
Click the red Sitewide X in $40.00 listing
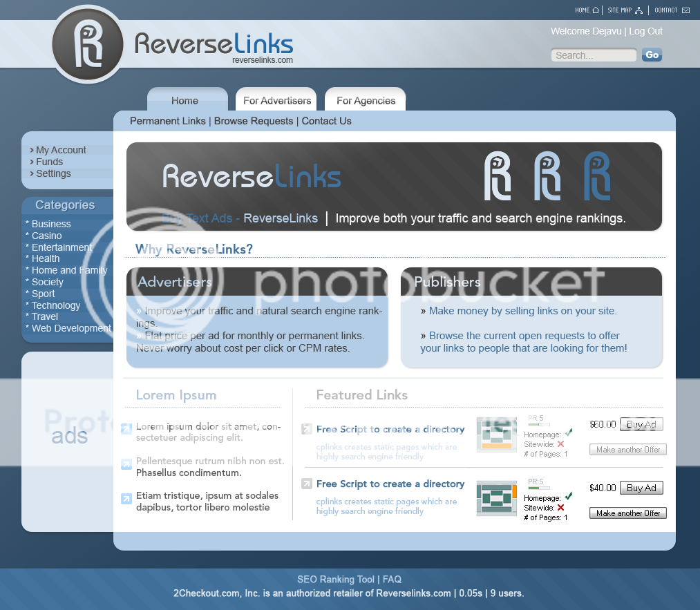[x=560, y=507]
